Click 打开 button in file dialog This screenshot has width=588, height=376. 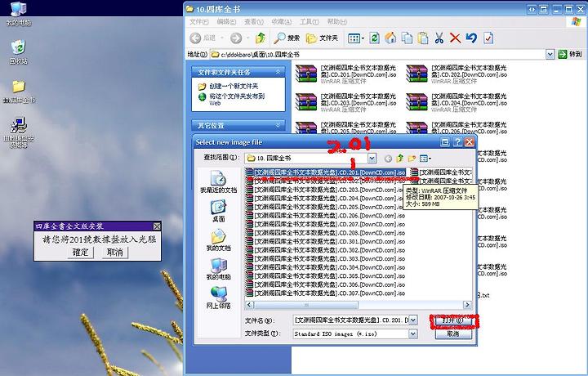(453, 320)
